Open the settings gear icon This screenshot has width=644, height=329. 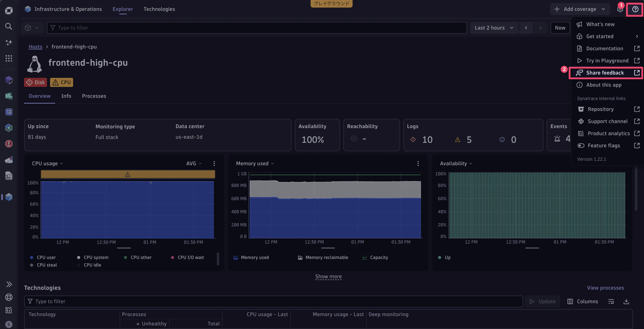(x=620, y=9)
